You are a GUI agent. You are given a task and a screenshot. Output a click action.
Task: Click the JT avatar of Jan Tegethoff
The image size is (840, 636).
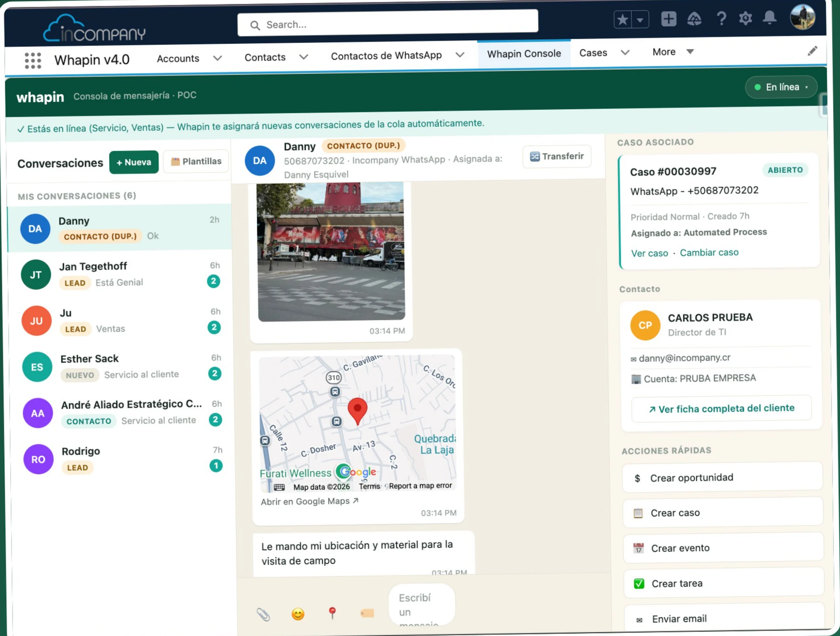[x=36, y=275]
